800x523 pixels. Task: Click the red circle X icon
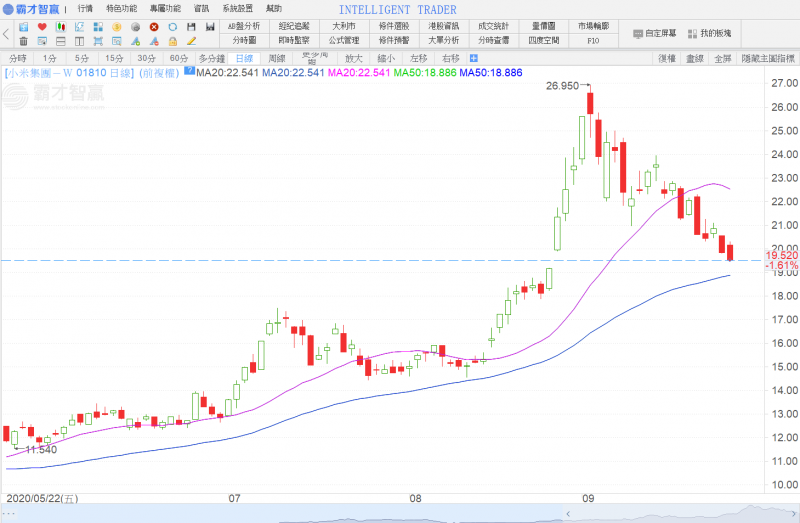coord(154,26)
